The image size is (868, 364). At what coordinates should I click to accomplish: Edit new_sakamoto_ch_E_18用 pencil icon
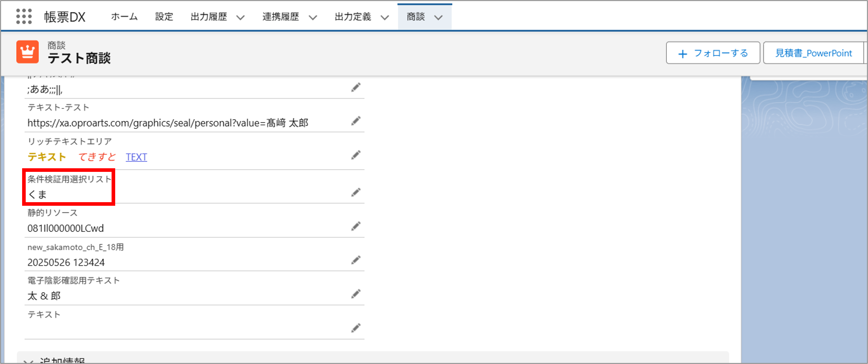[356, 260]
